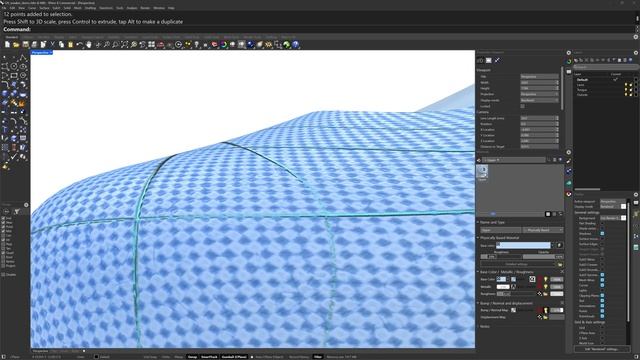Click the Undo arrow icon
Screen dimensions: 640x360
79,44
